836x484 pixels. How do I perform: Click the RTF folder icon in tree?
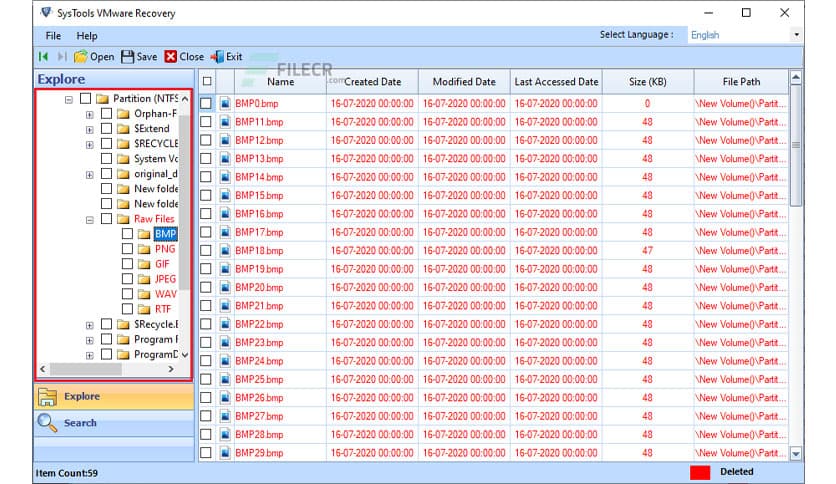(x=144, y=309)
